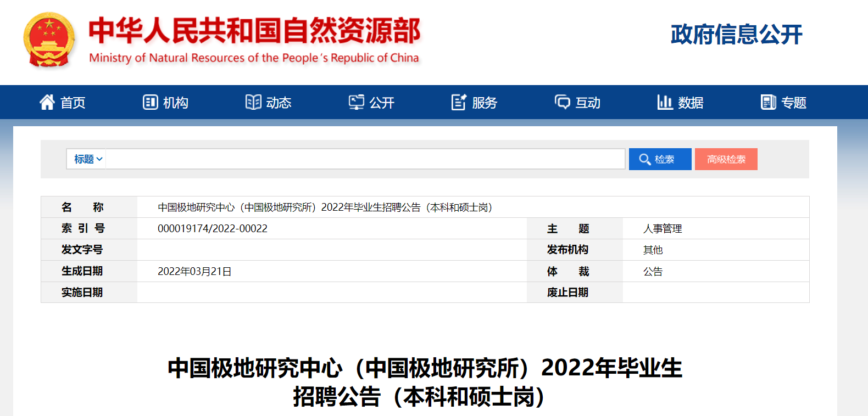Click the date 2022年03月21日

pos(194,271)
